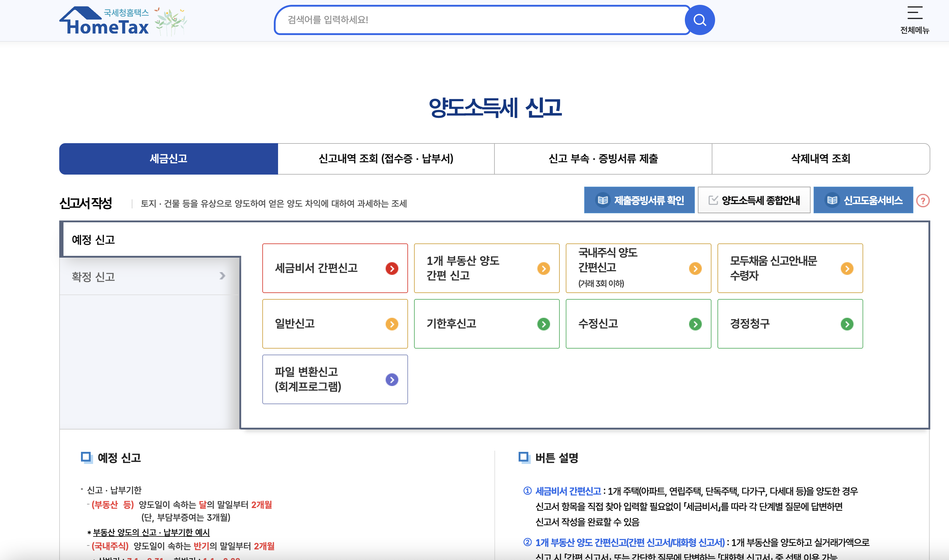Expand the 확정 신고 chevron
This screenshot has height=560, width=949.
click(x=222, y=276)
